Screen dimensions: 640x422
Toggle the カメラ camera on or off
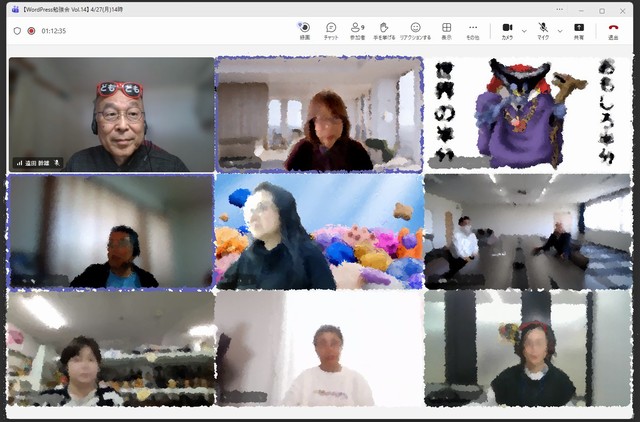tap(507, 30)
